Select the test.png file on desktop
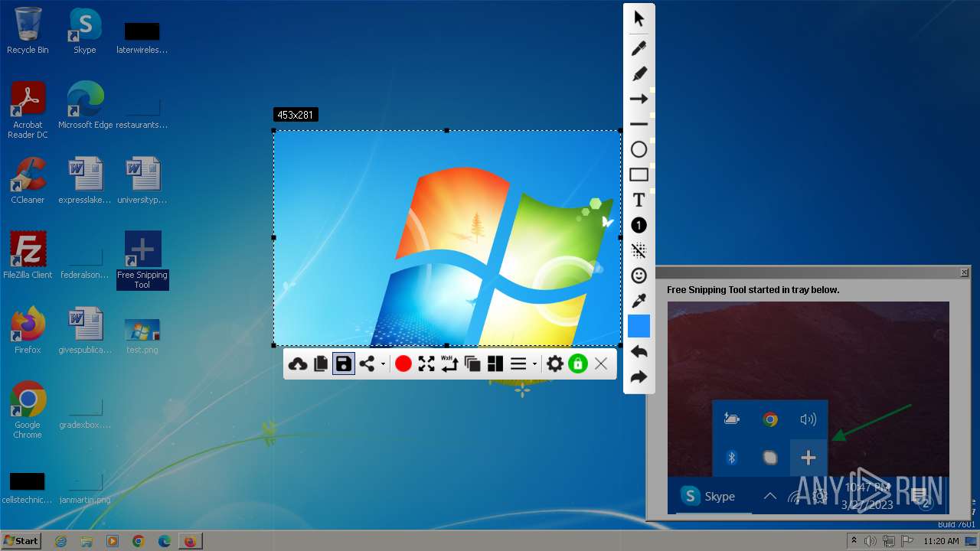 (142, 336)
